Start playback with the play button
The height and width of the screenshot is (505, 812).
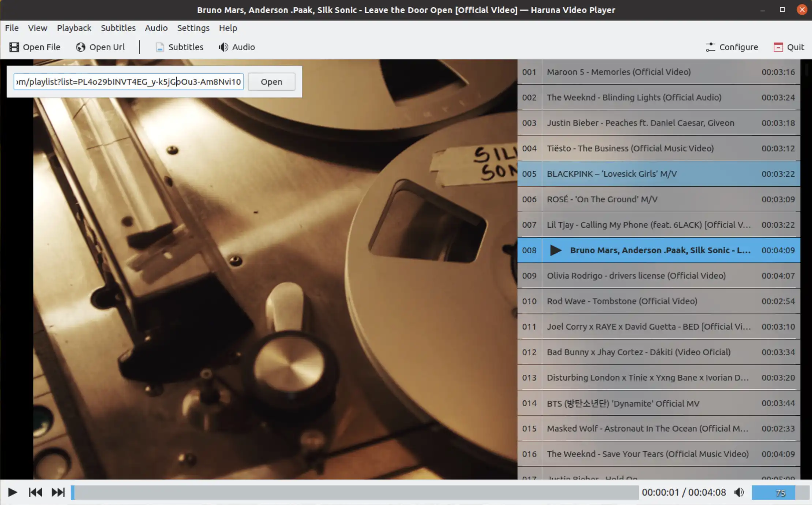tap(12, 492)
